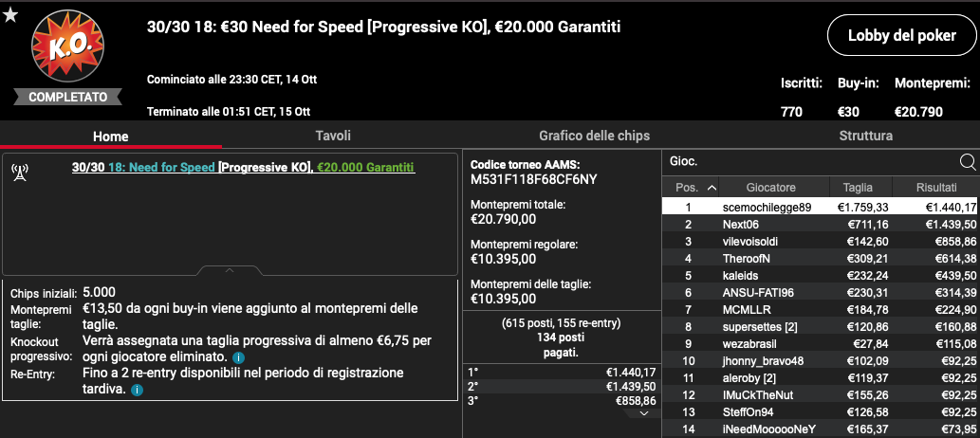Click the K.O. tournament logo
Screen dimensions: 980x438
(67, 46)
